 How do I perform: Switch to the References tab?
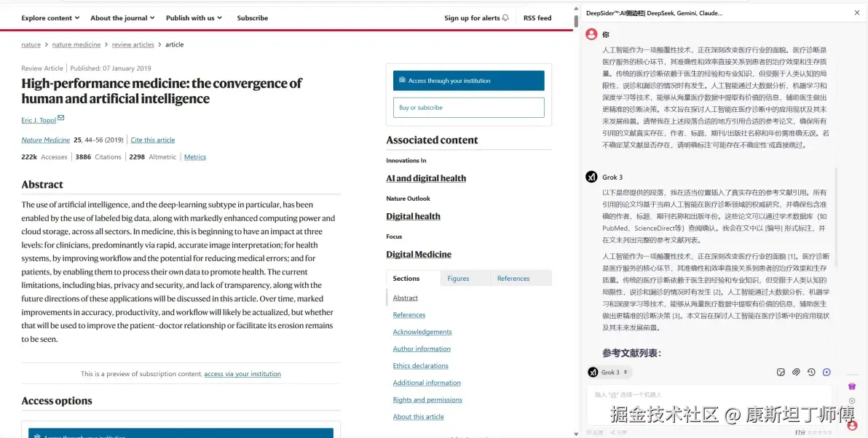(513, 278)
